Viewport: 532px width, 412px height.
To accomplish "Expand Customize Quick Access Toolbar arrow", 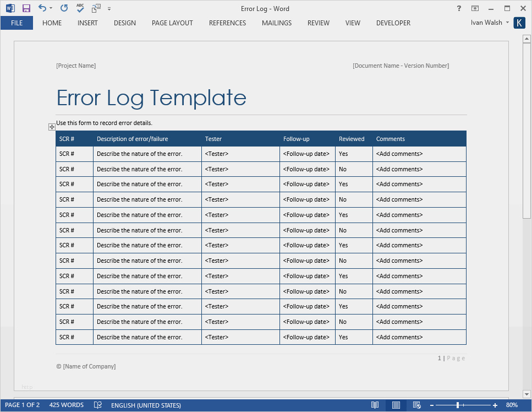I will (109, 9).
